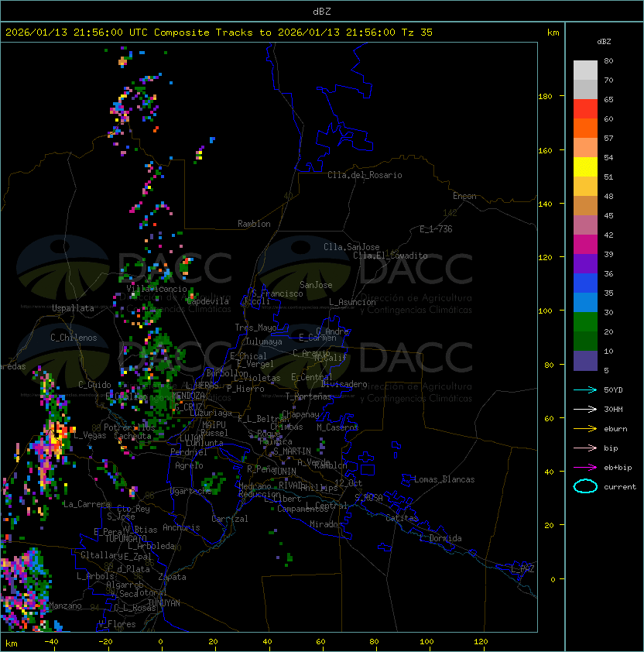Click the Composite Tracks timestamp header
Screen dimensions: 644x652
[219, 33]
